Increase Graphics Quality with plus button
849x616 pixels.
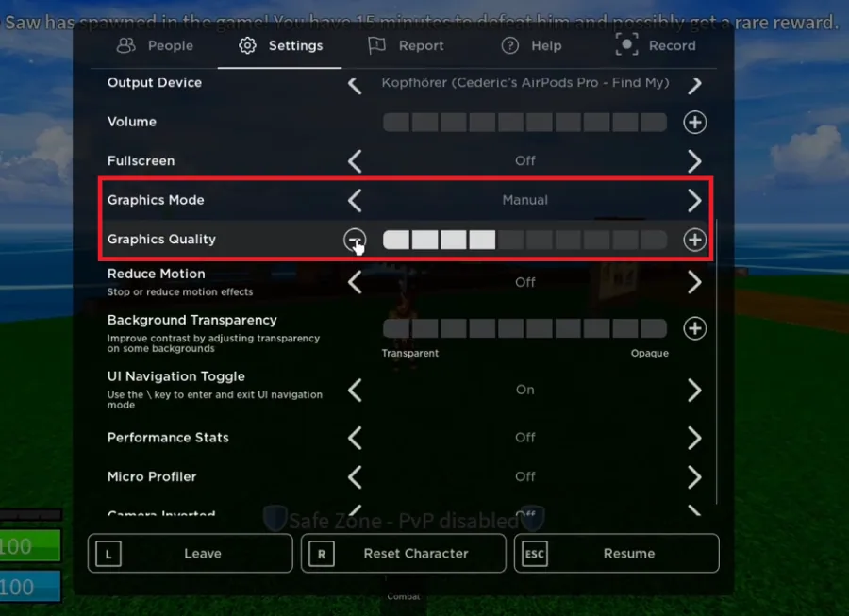coord(694,240)
